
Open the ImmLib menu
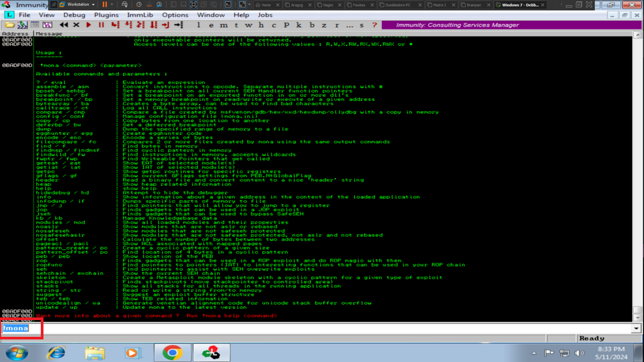[x=140, y=15]
